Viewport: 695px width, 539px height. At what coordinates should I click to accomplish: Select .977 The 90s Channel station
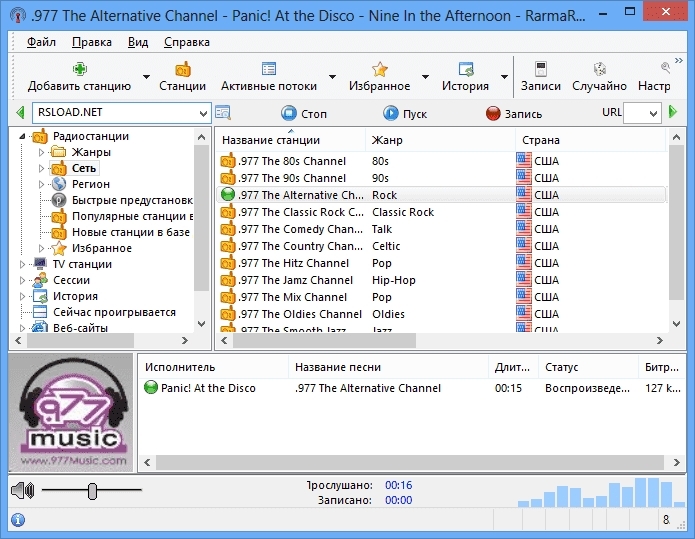292,178
